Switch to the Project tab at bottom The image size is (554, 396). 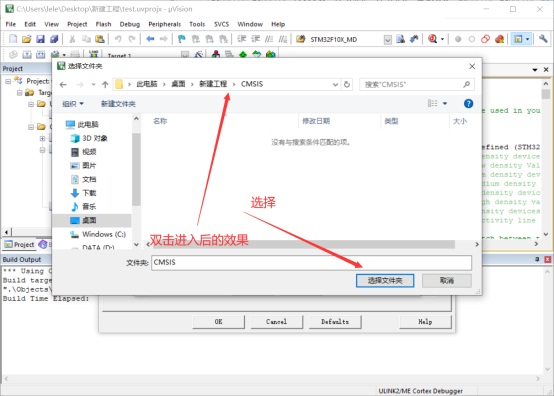point(20,244)
